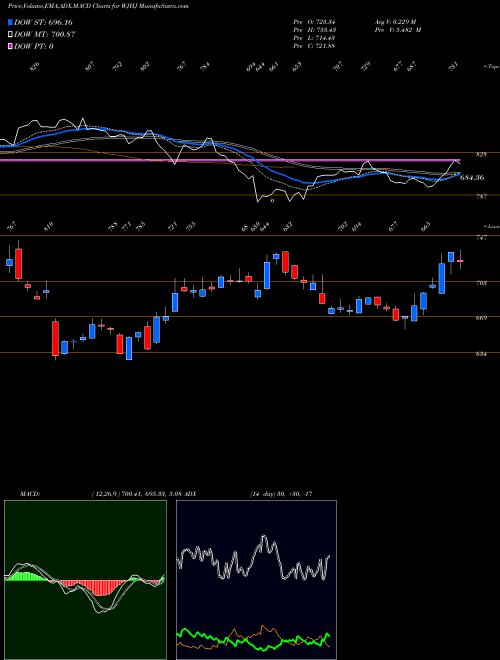Click the tall red candle at the chart's left
Screen dimensions: 500x660
pyautogui.click(x=19, y=263)
